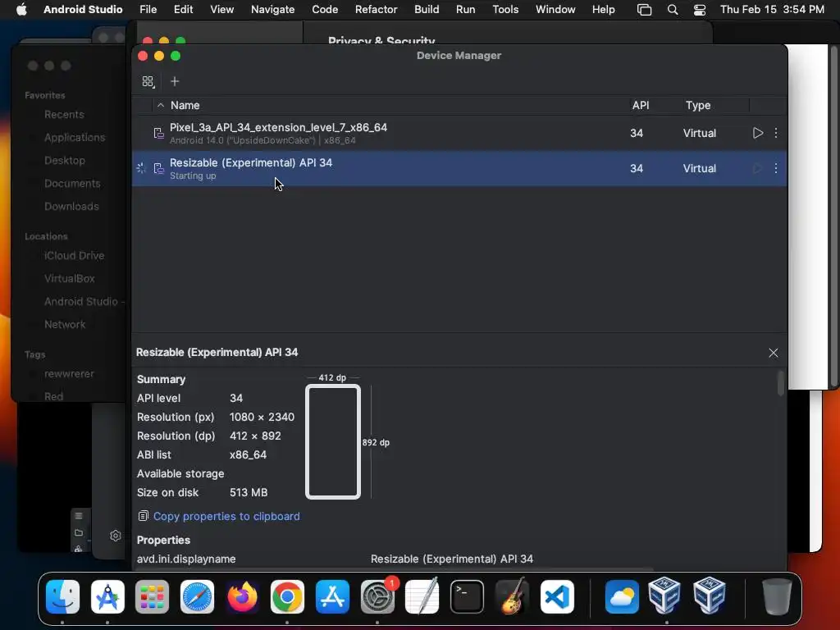
Task: Click the device group view icon in toolbar
Action: 148,81
